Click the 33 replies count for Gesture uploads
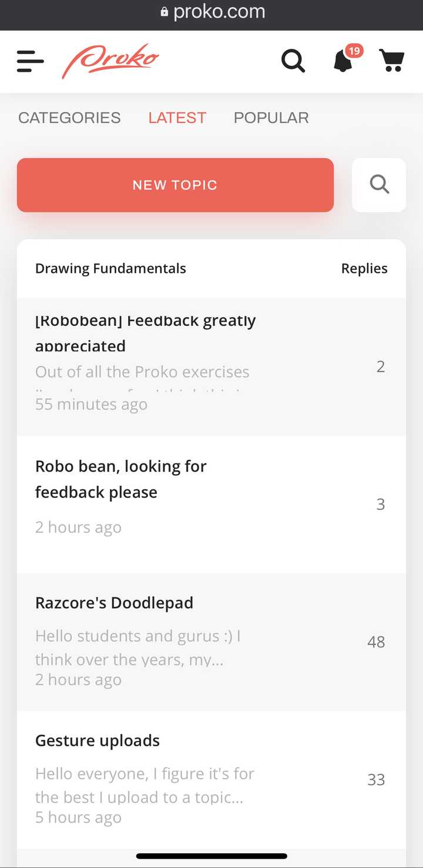The width and height of the screenshot is (423, 868). point(376,779)
